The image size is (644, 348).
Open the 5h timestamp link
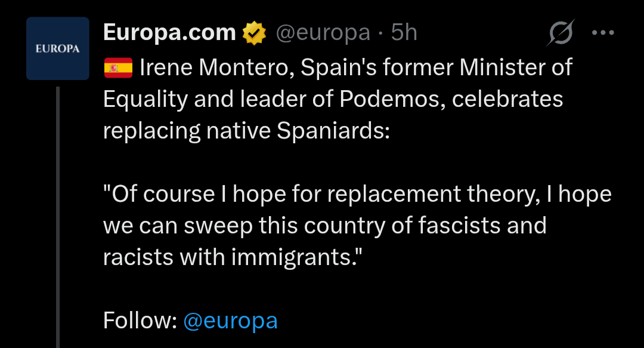click(404, 33)
